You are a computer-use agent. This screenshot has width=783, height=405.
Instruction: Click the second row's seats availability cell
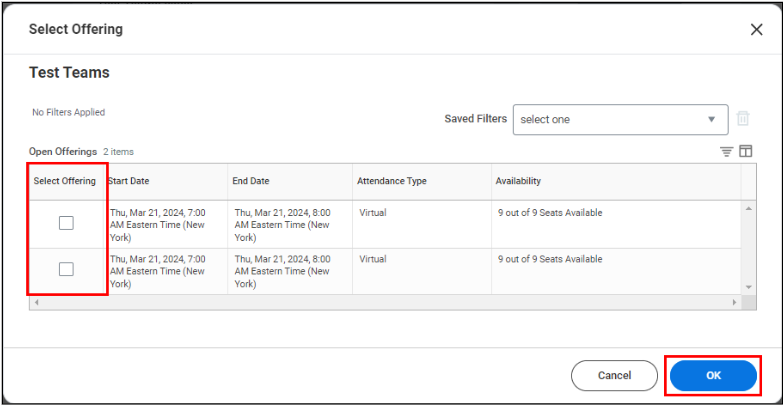coord(550,259)
